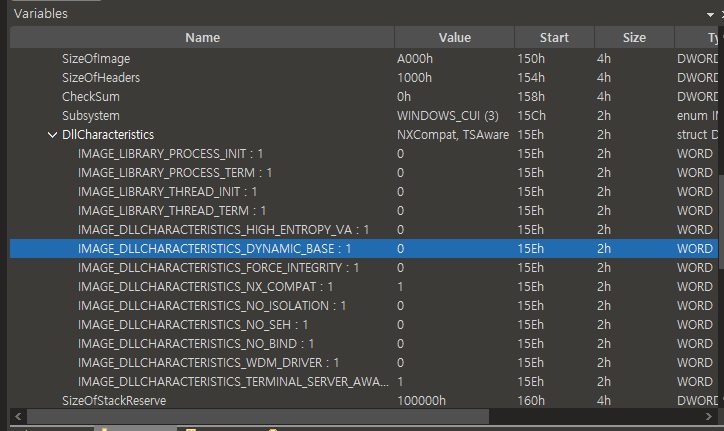The height and width of the screenshot is (431, 724).
Task: Select the NO_BIND flag row
Action: [364, 344]
